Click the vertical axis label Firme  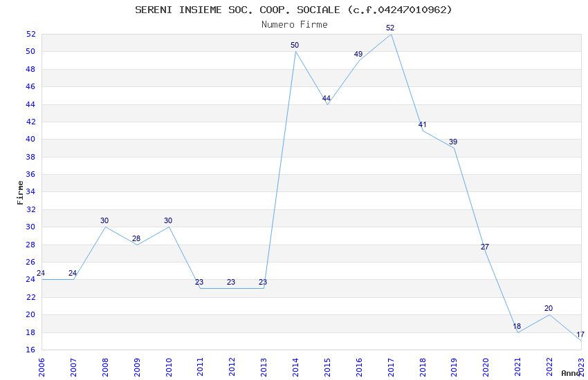click(20, 193)
